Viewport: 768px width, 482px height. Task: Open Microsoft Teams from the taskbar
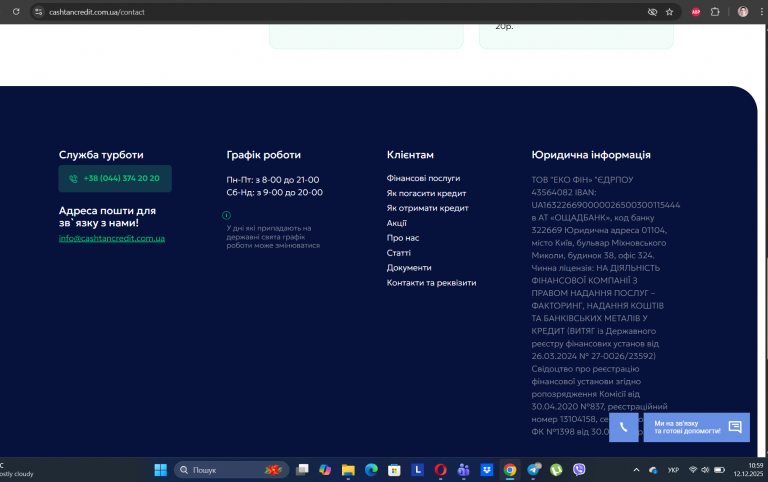(463, 470)
